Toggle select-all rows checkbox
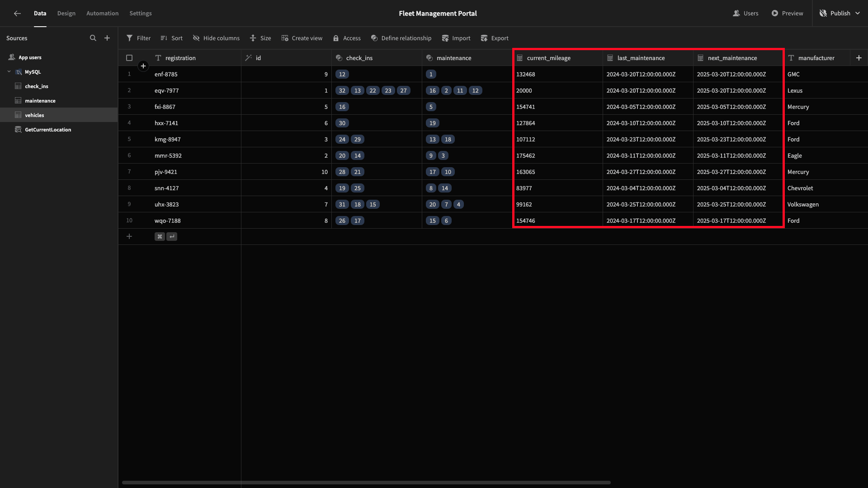The width and height of the screenshot is (868, 488). coord(129,58)
